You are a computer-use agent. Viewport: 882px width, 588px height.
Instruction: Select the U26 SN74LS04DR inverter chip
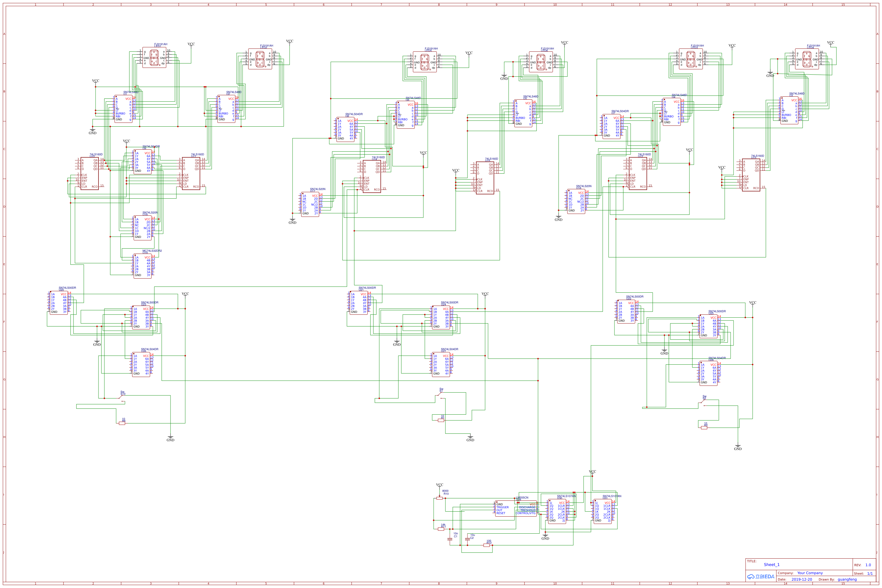pyautogui.click(x=141, y=364)
